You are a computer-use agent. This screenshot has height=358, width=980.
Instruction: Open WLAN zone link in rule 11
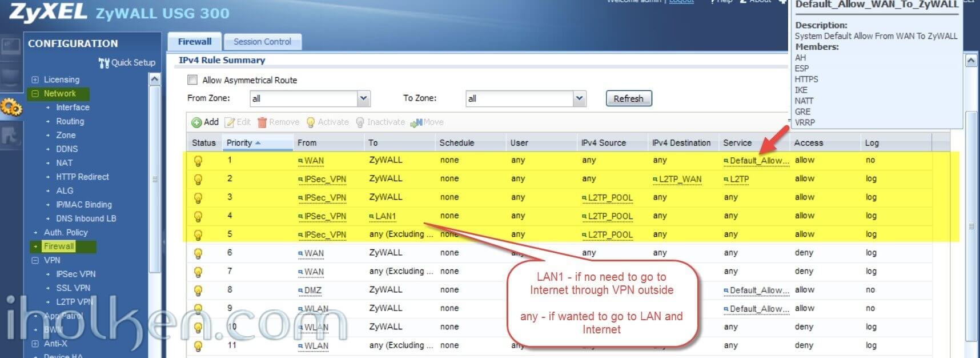pyautogui.click(x=316, y=346)
